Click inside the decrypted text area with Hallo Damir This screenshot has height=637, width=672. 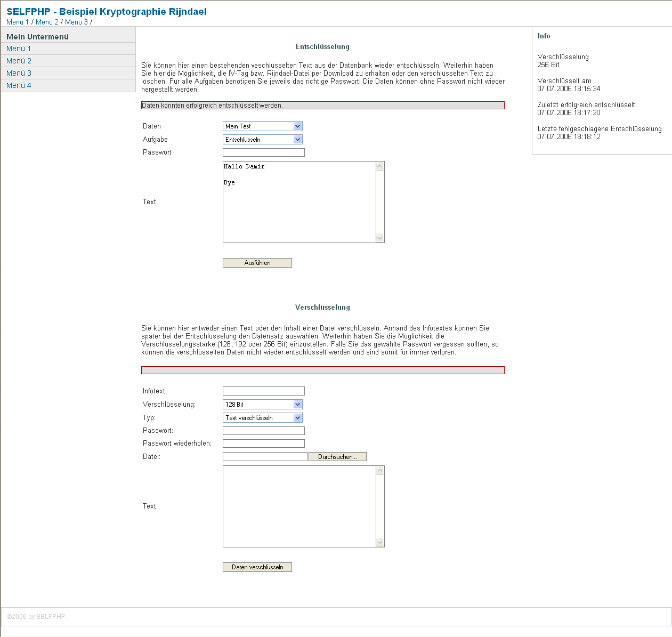(298, 203)
